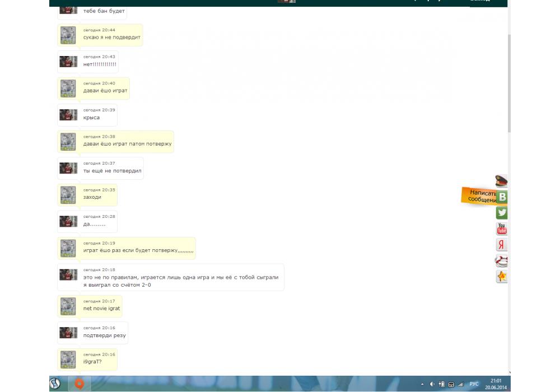Viewport: 560px width, 392px height.
Task: Open the Start button on taskbar
Action: click(55, 384)
